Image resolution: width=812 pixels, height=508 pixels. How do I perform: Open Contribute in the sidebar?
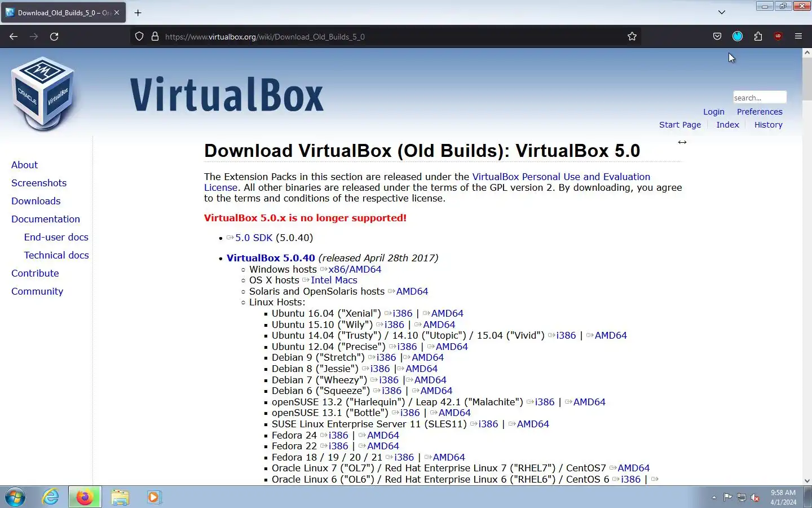(x=35, y=273)
